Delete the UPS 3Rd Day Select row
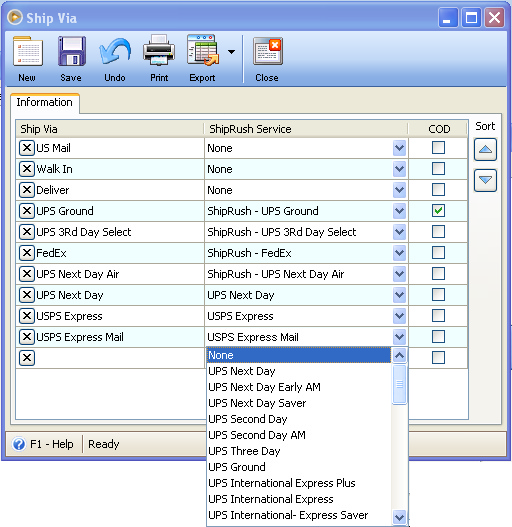This screenshot has width=512, height=527. coord(27,232)
